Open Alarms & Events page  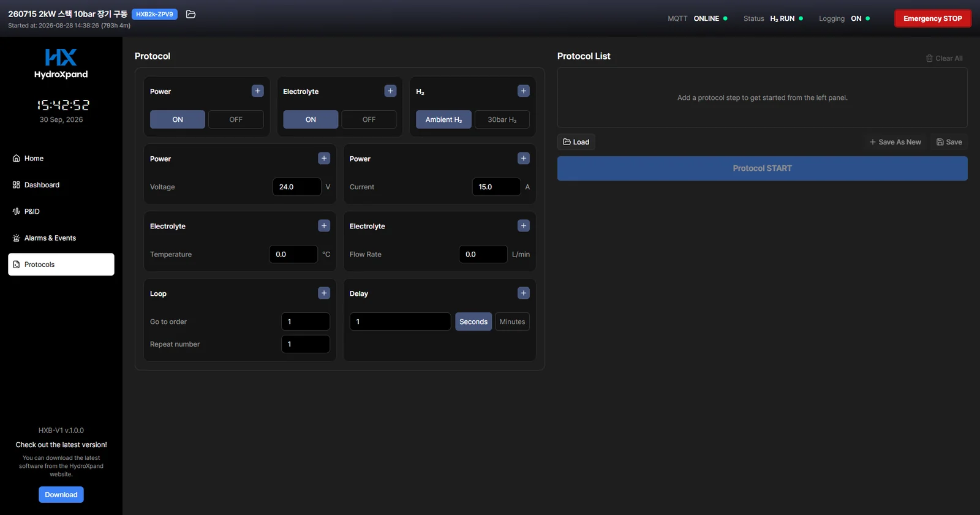[61, 238]
